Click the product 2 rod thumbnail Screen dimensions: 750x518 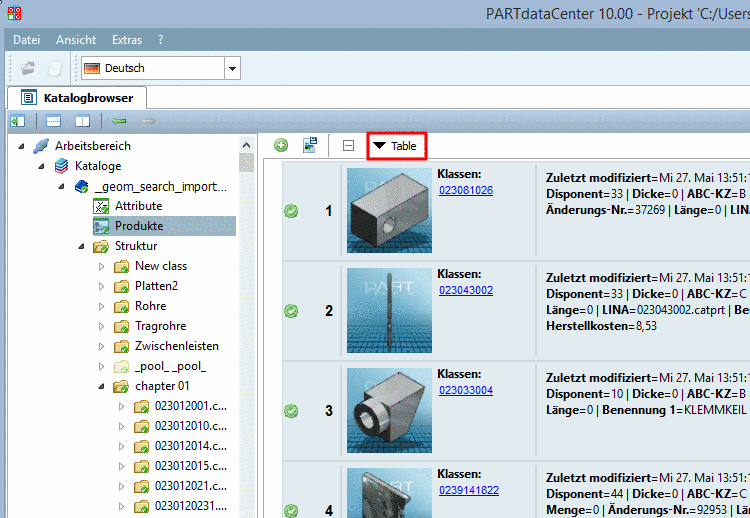pyautogui.click(x=389, y=310)
